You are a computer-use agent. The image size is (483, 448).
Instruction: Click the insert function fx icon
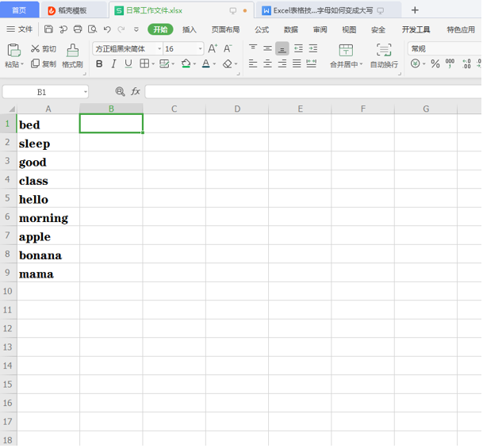pos(136,92)
